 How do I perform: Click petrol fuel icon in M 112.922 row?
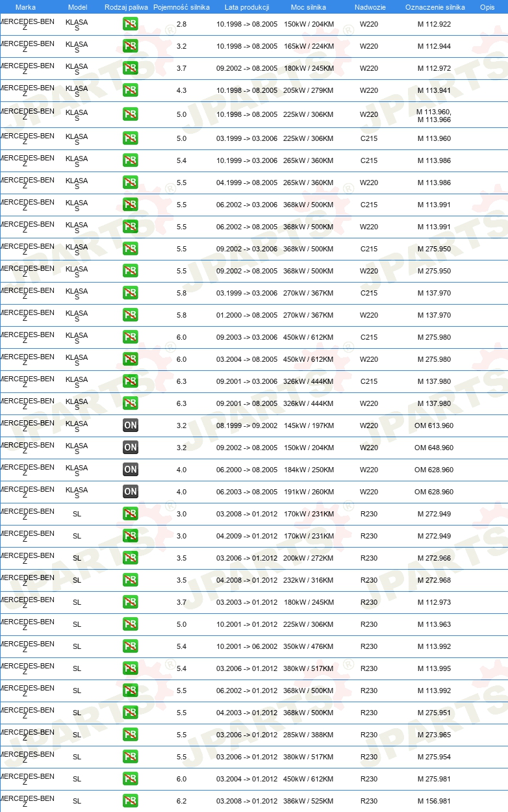[x=131, y=25]
